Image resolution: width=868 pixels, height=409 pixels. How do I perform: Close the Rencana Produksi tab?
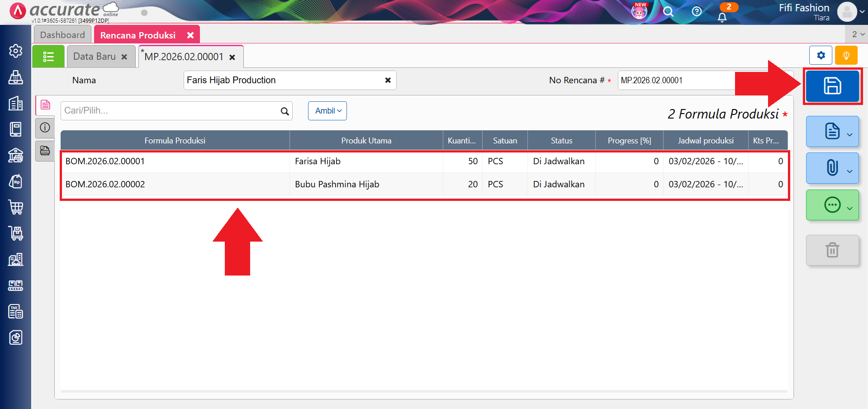pyautogui.click(x=190, y=35)
